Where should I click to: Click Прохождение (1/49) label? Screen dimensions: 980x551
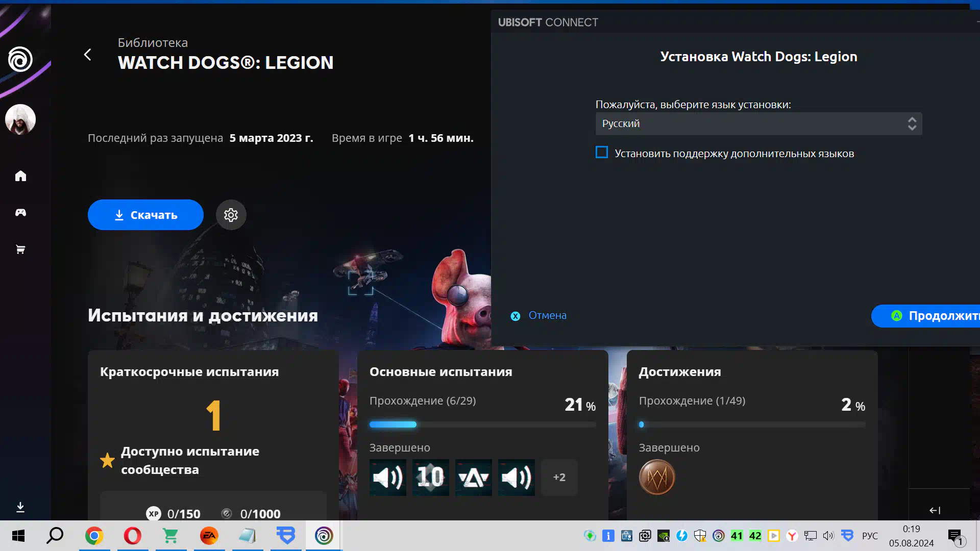coord(692,401)
